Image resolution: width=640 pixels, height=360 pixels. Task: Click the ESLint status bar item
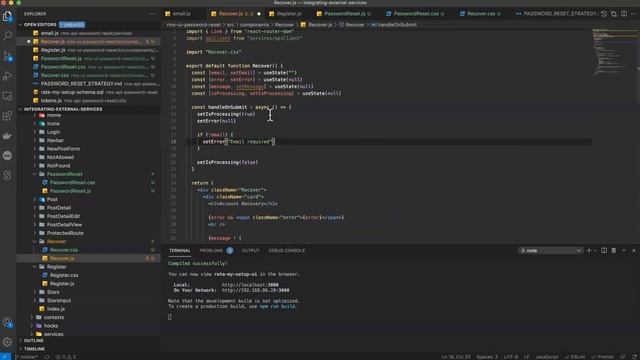575,357
